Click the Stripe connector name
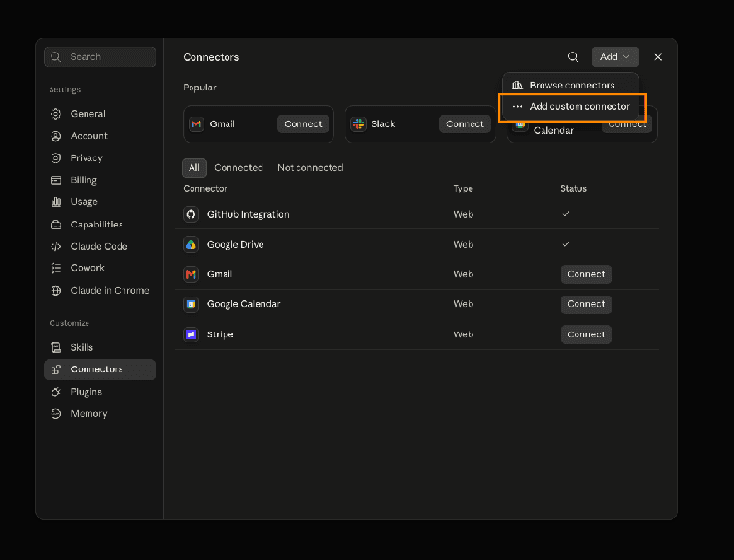This screenshot has height=560, width=734. pyautogui.click(x=221, y=334)
